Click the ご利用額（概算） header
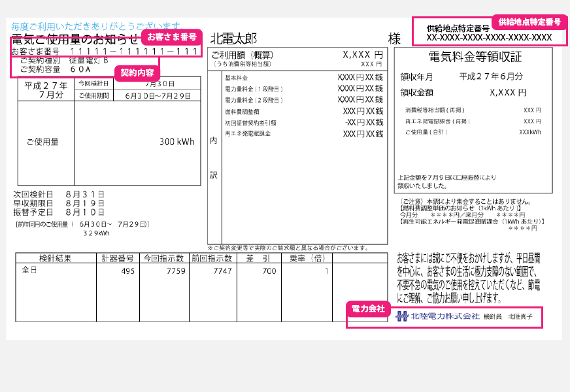 click(x=243, y=56)
